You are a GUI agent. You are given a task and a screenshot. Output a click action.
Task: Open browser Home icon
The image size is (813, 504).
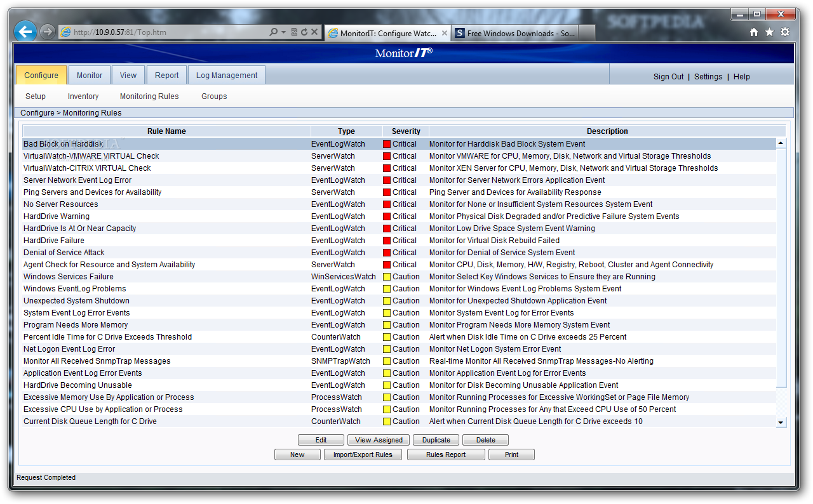click(754, 32)
